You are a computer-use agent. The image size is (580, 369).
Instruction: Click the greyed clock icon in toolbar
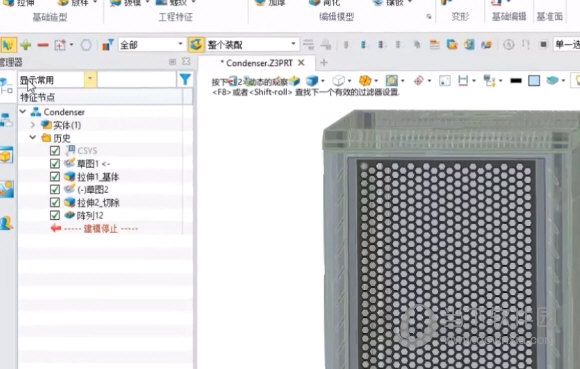(509, 45)
